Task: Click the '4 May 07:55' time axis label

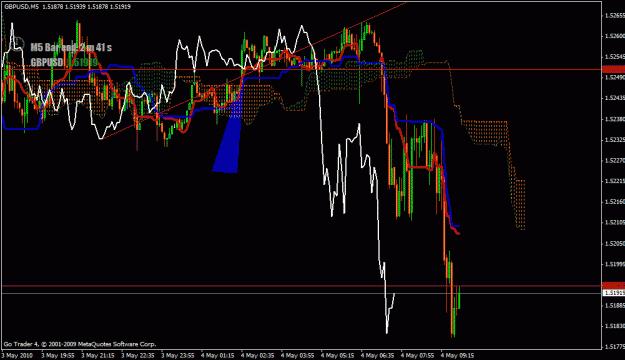Action: point(417,355)
